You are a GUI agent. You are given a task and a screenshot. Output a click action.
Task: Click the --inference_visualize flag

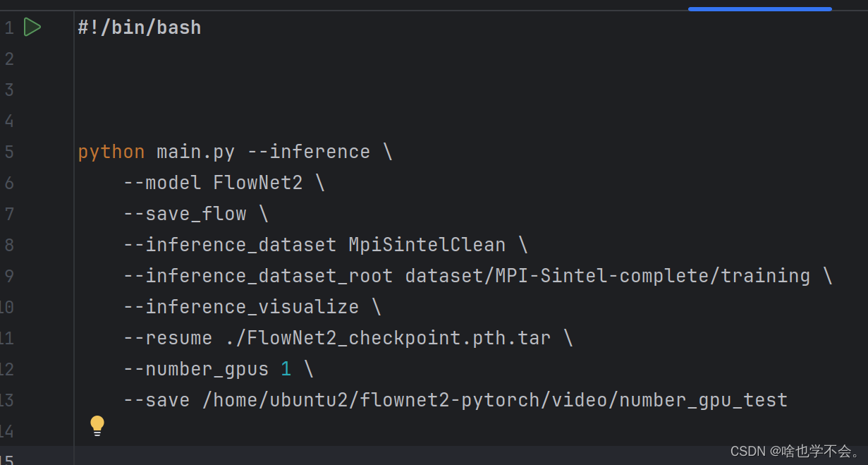pos(240,306)
